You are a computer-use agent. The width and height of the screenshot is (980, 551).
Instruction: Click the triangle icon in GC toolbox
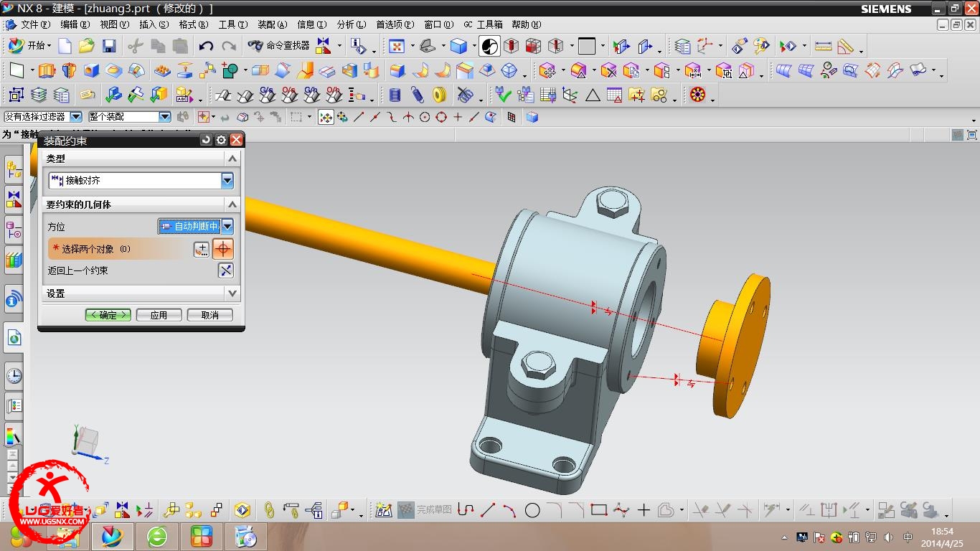coord(593,95)
